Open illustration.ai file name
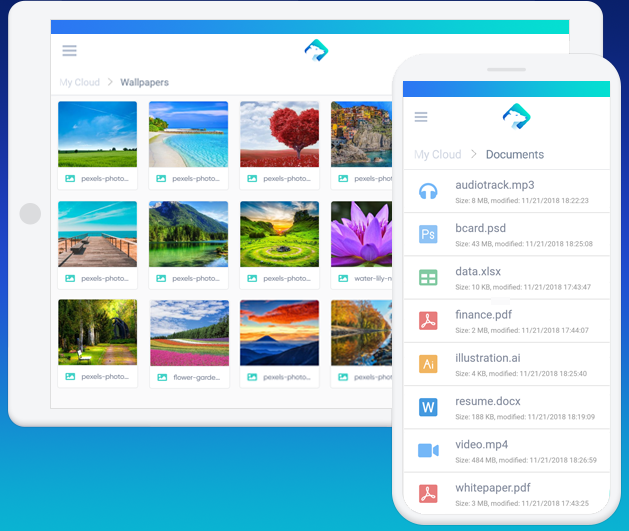Screen dimensions: 629x531 tap(488, 358)
